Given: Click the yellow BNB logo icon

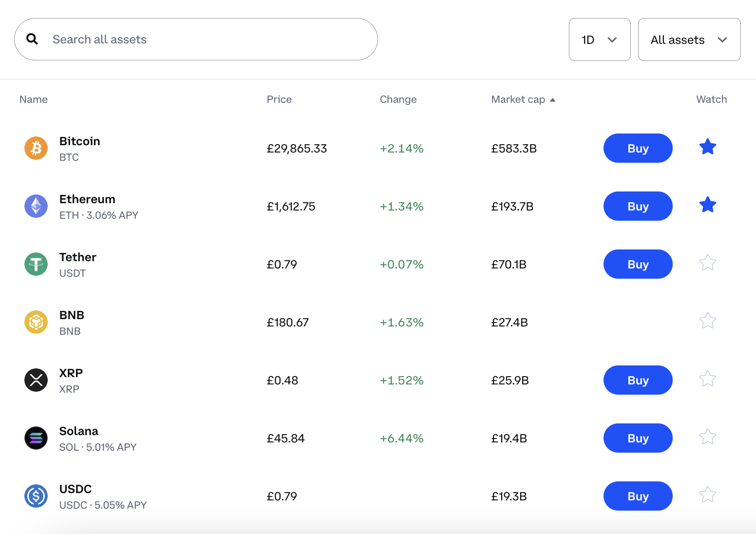Looking at the screenshot, I should pos(36,322).
